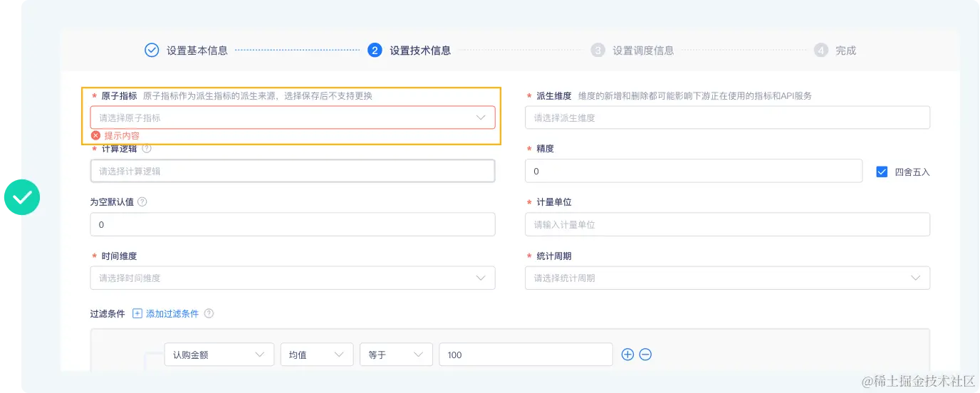Image resolution: width=980 pixels, height=393 pixels.
Task: Open the 统计周期 dropdown
Action: (727, 278)
